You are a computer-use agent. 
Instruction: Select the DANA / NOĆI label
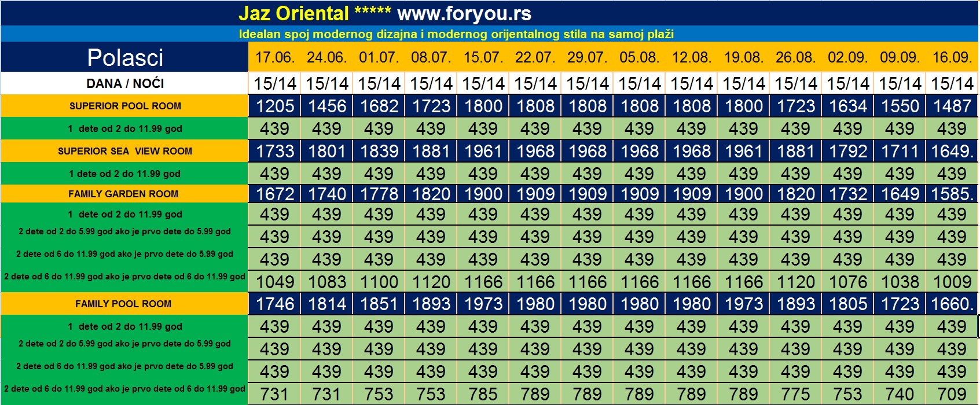(125, 83)
